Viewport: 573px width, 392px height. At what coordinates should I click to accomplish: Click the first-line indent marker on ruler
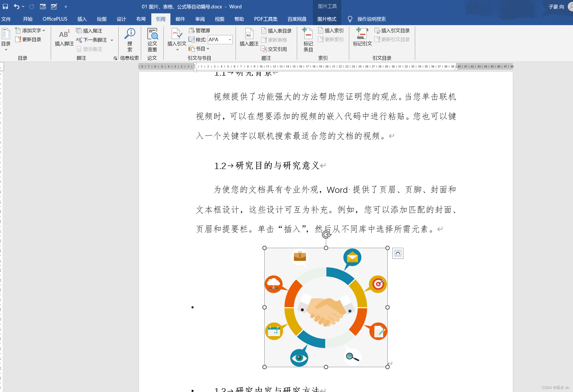[x=195, y=64]
